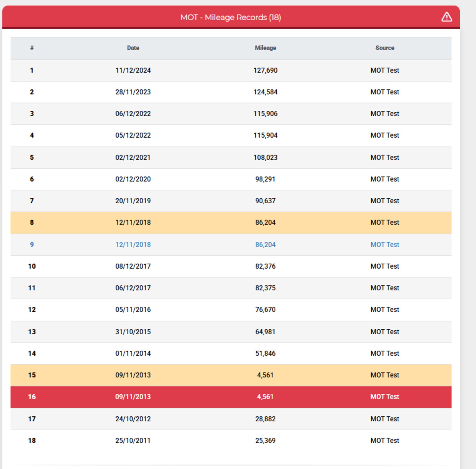
Task: Click the 28,882 mileage in row 17
Action: coord(265,419)
